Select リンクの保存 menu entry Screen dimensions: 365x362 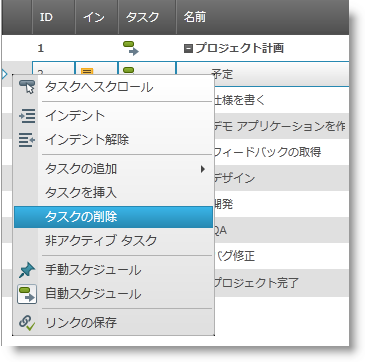(113, 322)
